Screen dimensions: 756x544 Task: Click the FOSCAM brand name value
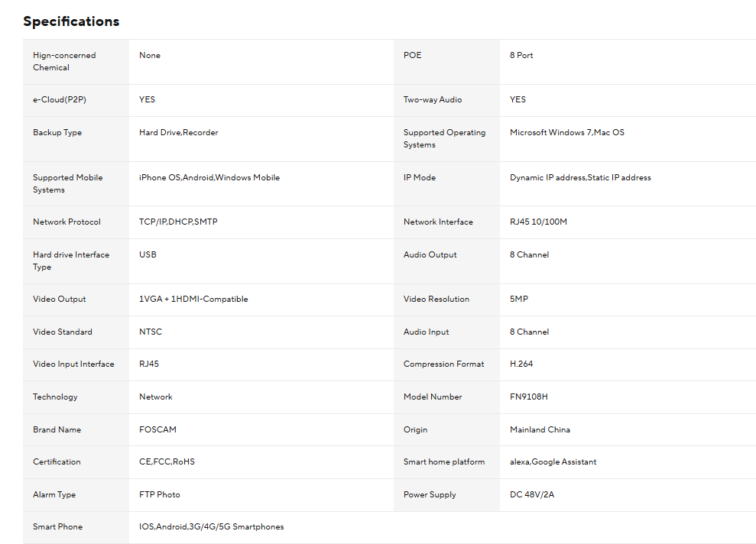[157, 429]
